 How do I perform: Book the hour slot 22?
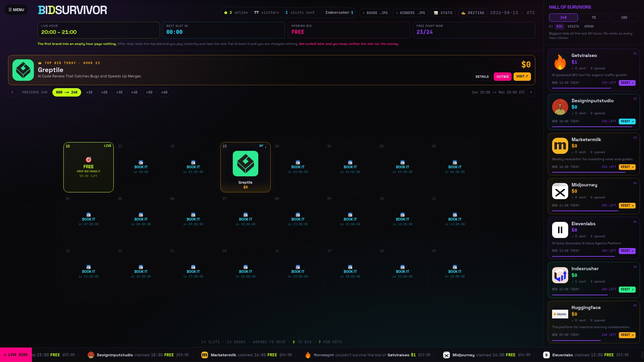point(193,167)
